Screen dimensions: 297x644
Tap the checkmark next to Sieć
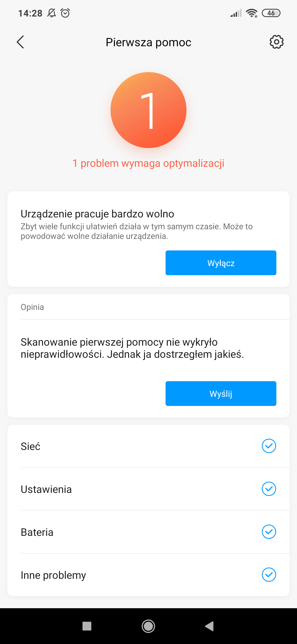[269, 446]
